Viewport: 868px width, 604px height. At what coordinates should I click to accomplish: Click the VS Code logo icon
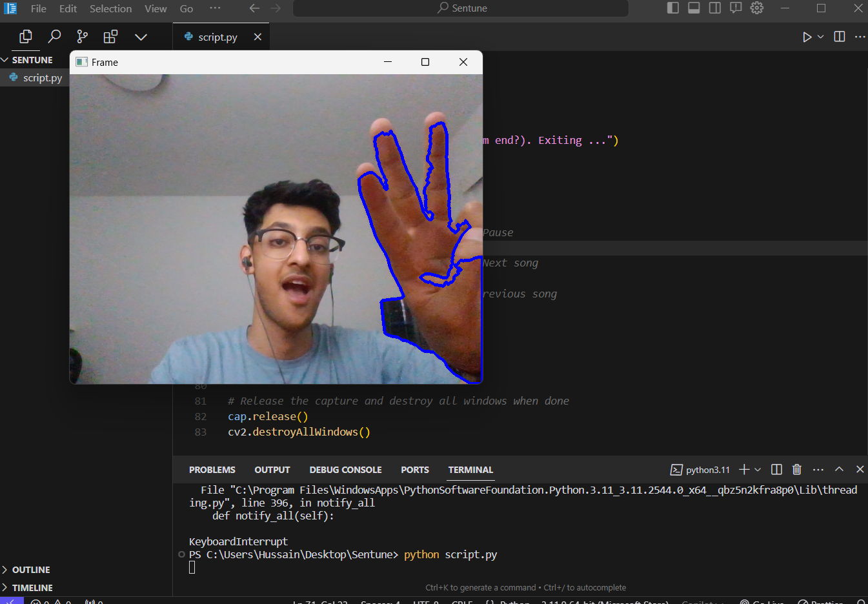[10, 8]
